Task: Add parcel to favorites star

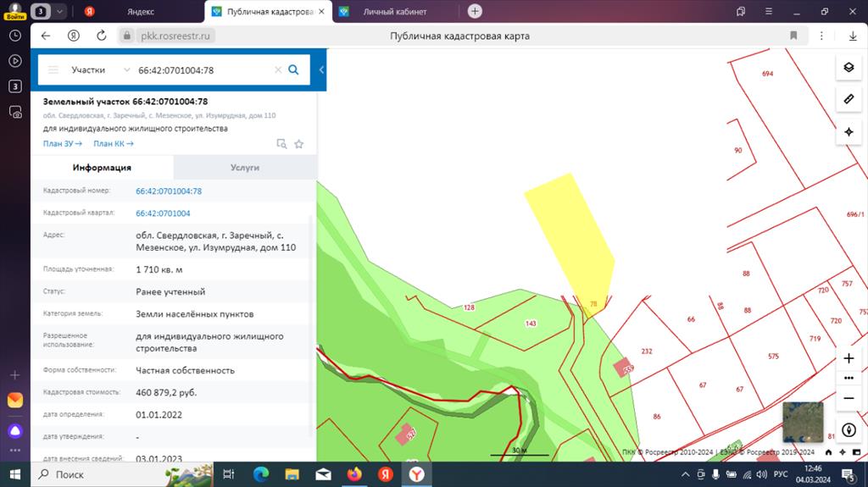Action: point(299,144)
